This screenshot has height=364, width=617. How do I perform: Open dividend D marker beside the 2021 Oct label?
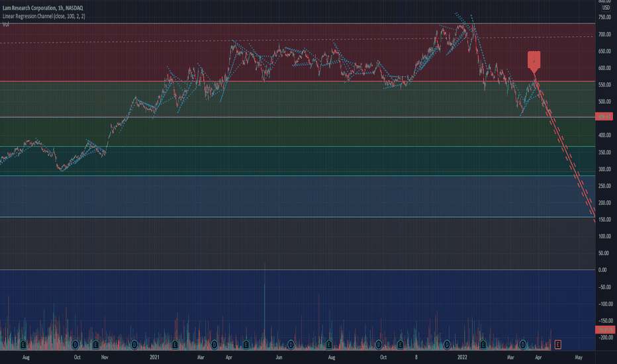pos(379,345)
